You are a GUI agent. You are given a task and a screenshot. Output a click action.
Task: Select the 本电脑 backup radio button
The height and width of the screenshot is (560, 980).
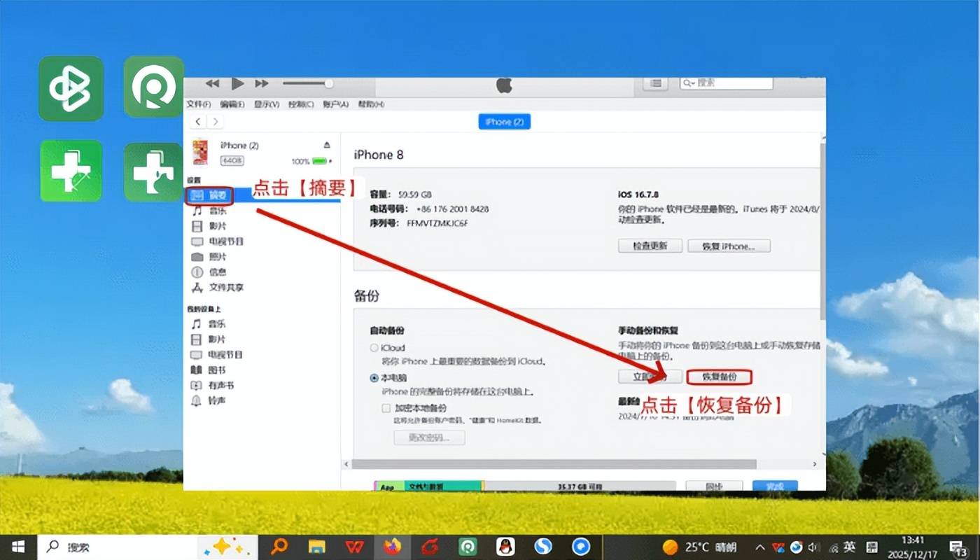click(x=374, y=378)
